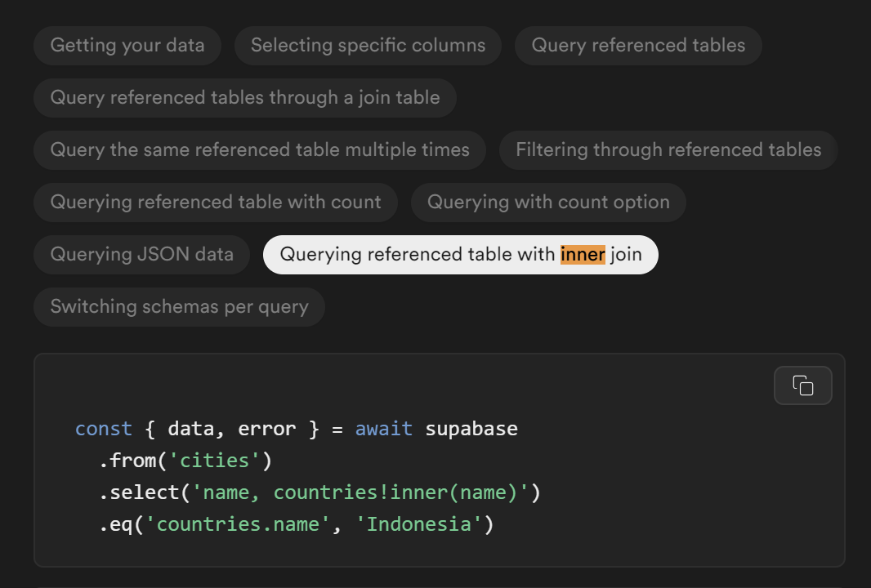Viewport: 871px width, 588px height.
Task: Choose the 'Querying with count option' example
Action: (x=548, y=202)
